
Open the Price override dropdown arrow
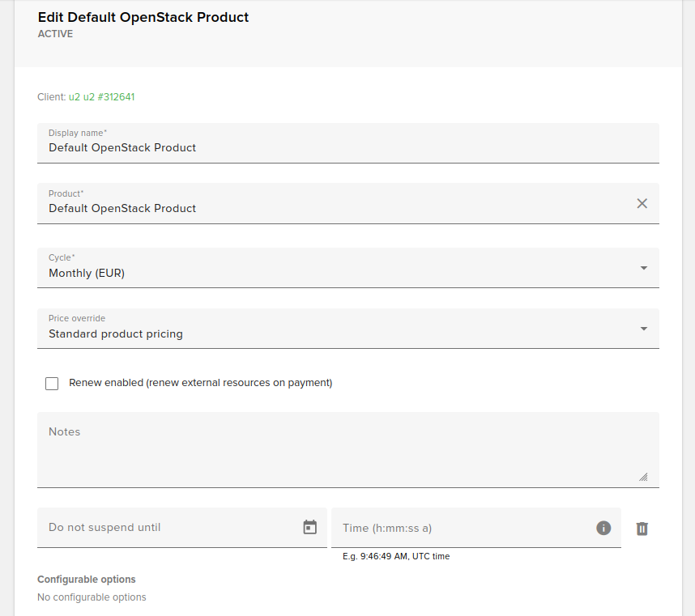click(x=643, y=329)
